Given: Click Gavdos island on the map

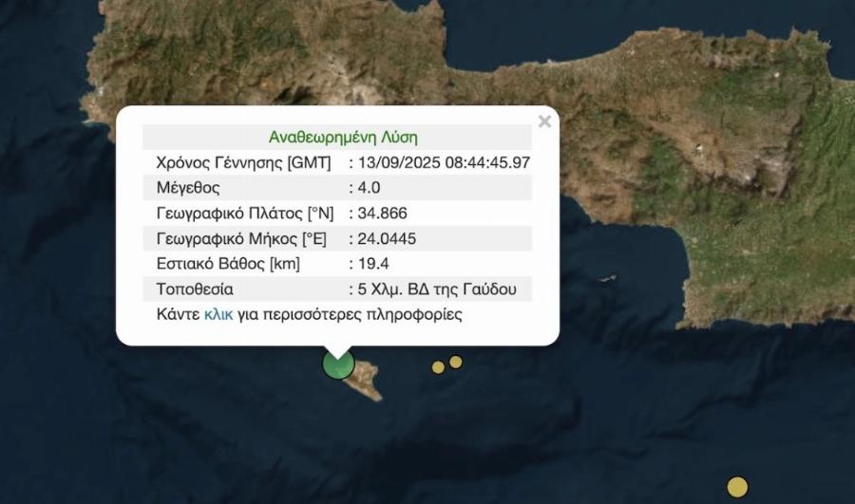Looking at the screenshot, I should (x=365, y=382).
